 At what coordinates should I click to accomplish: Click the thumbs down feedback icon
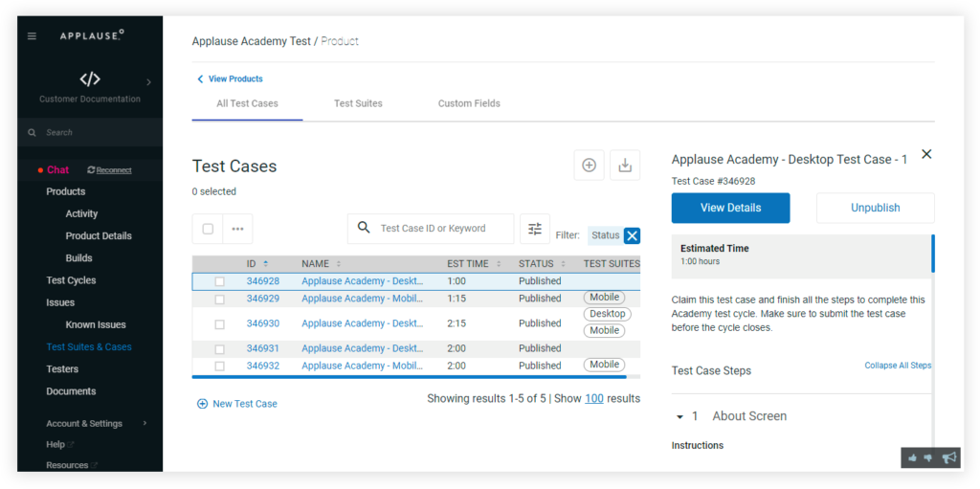[x=928, y=458]
